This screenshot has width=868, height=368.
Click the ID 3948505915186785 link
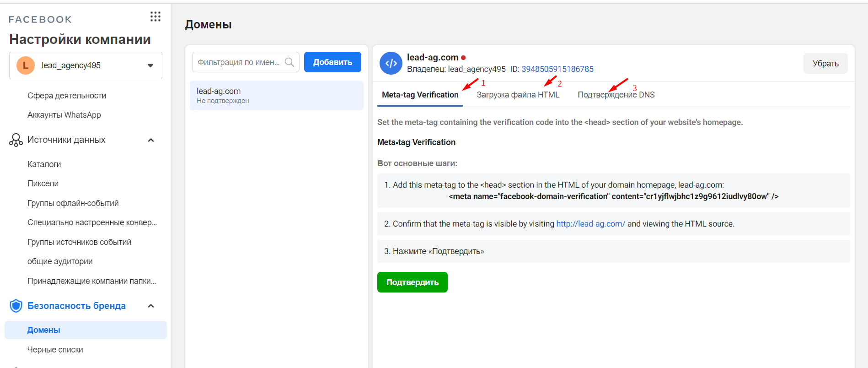(x=557, y=69)
